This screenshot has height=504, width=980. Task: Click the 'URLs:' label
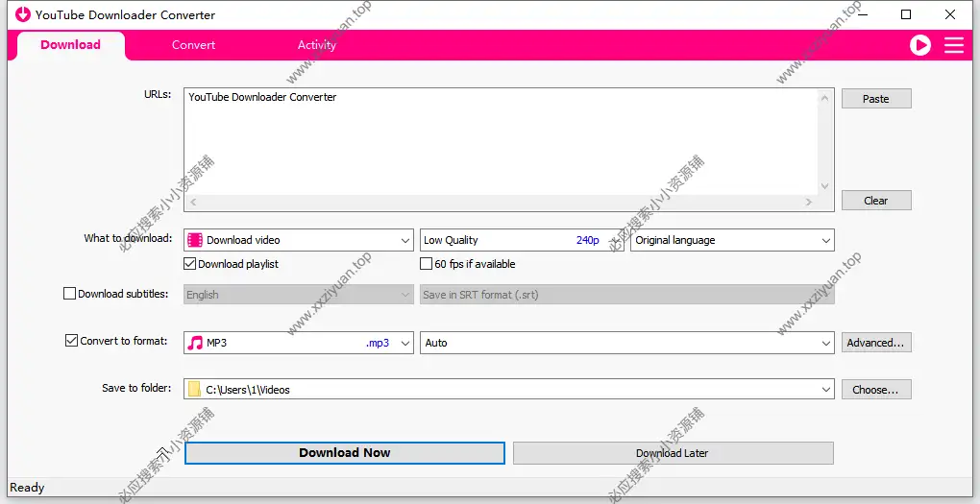point(158,94)
